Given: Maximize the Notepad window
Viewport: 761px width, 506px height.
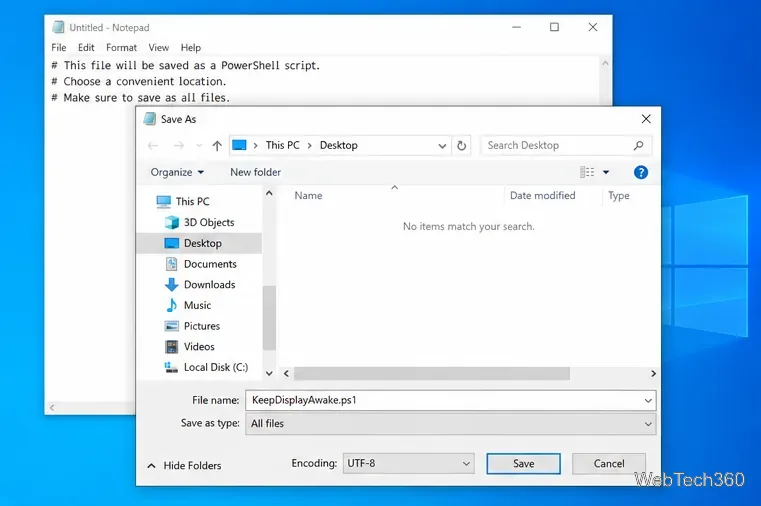Looking at the screenshot, I should click(x=554, y=27).
